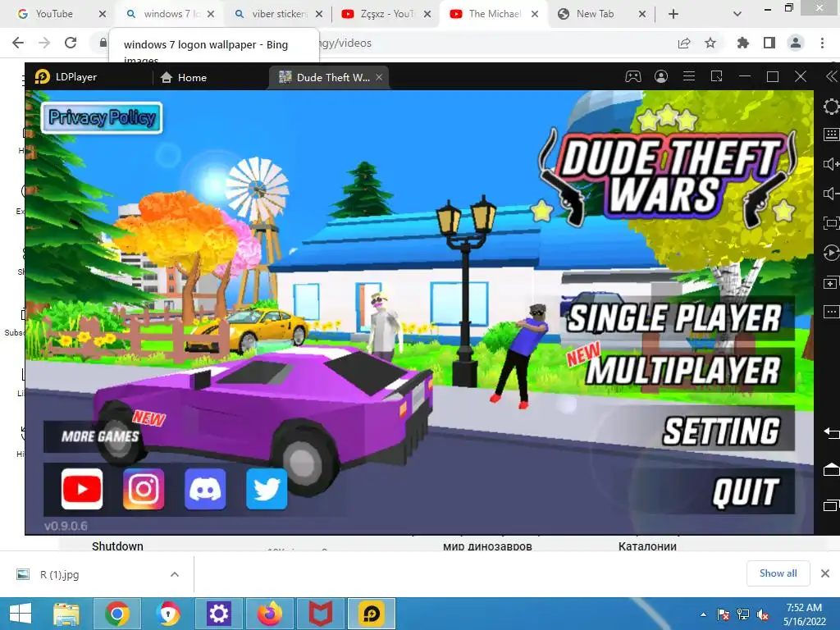Viewport: 840px width, 630px height.
Task: Open the Chrome extensions puzzle icon
Action: [x=743, y=43]
